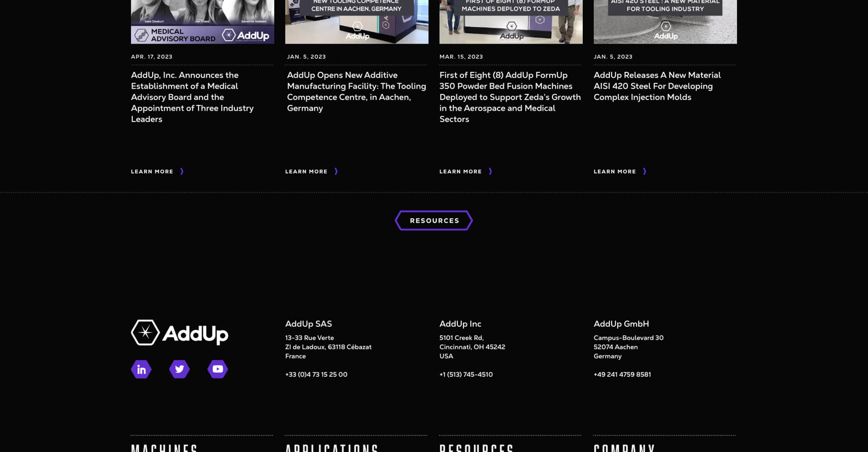The width and height of the screenshot is (868, 452).
Task: Click arrow next to Medical Advisory Board Learn More
Action: coord(182,171)
